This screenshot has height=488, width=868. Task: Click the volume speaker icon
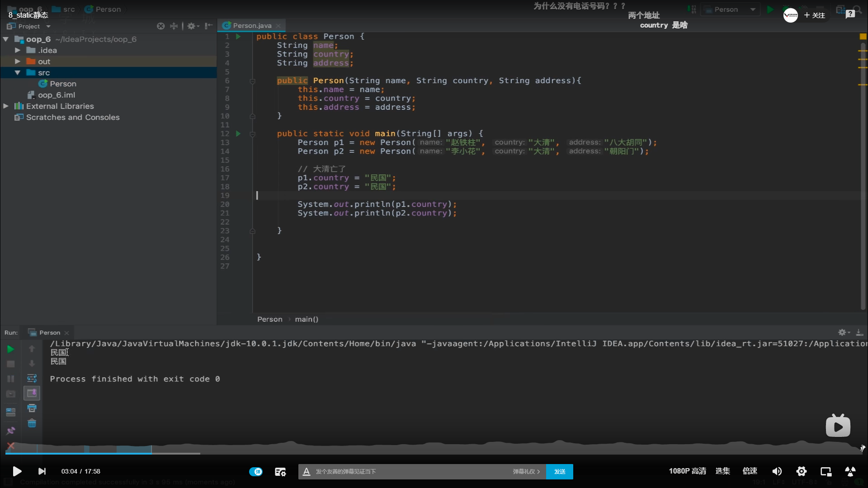[x=777, y=471]
